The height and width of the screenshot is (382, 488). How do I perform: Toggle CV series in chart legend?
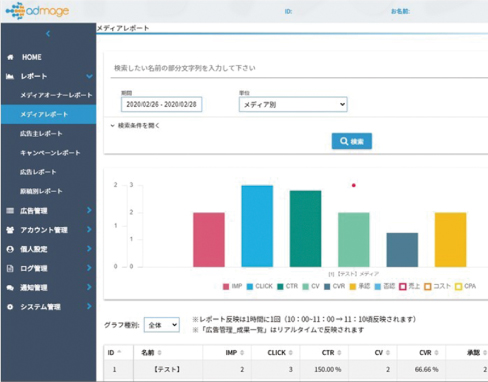pos(311,286)
